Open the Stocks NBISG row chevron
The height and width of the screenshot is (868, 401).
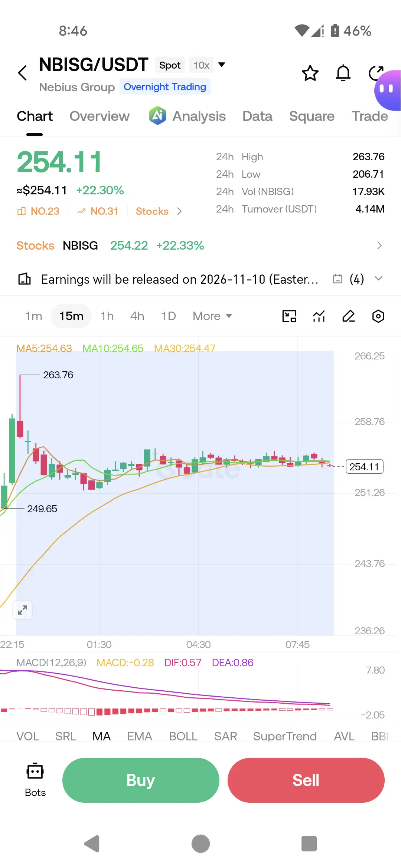coord(379,246)
